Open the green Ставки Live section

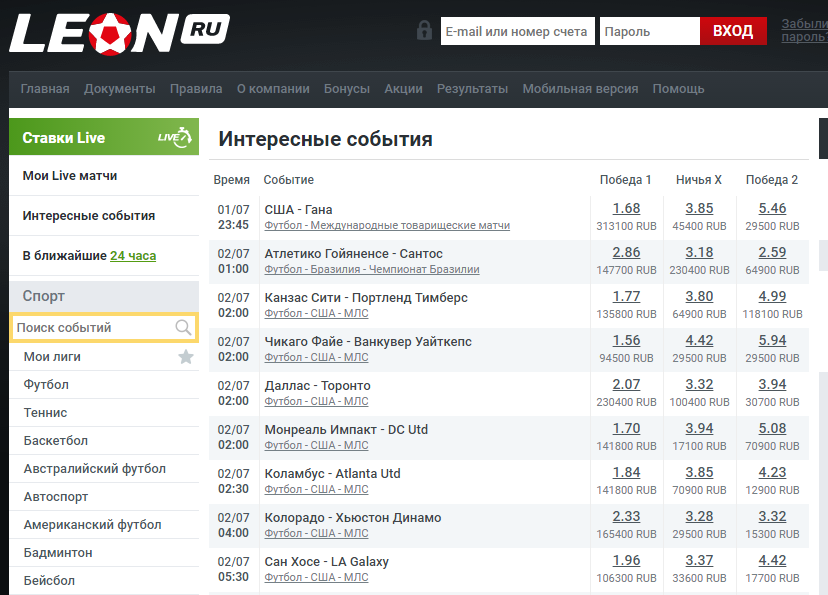[104, 137]
